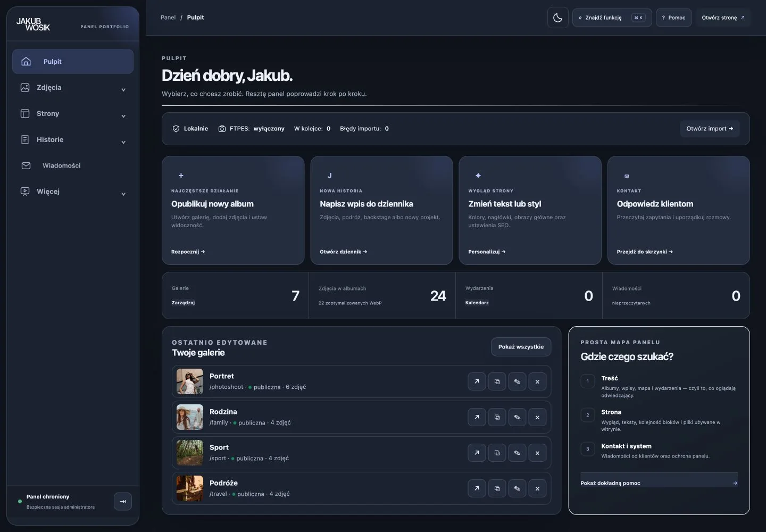This screenshot has width=766, height=532.
Task: Open the Otwórz dziennik link
Action: 343,252
